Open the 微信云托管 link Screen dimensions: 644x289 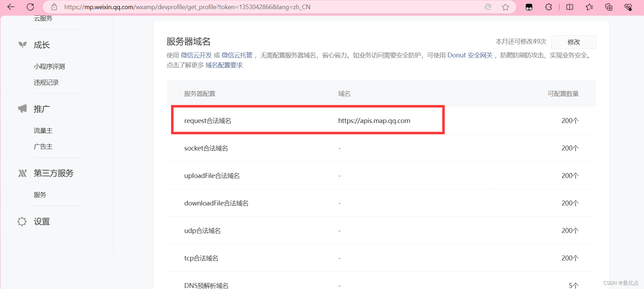click(237, 55)
